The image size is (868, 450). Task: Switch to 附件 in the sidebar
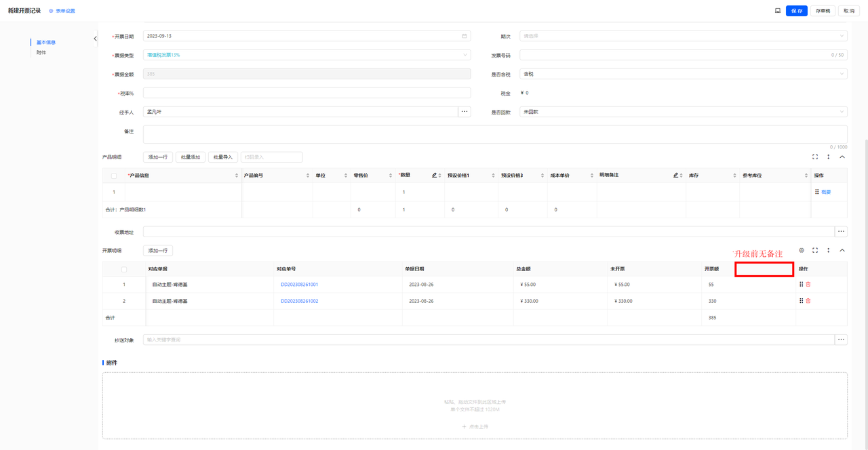[41, 52]
